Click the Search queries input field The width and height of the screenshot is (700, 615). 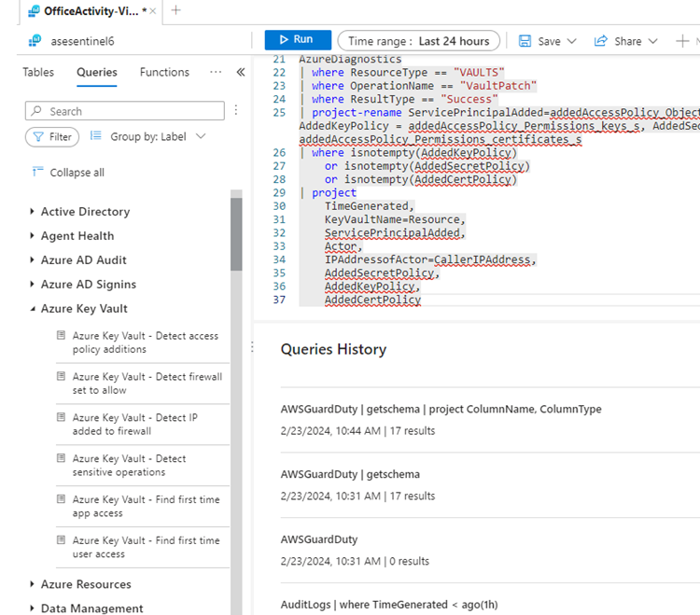[124, 111]
